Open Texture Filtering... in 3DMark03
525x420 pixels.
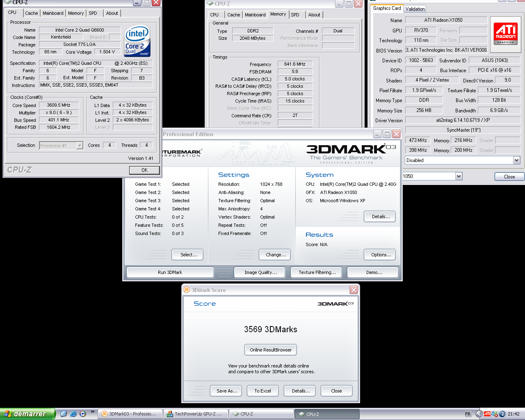(317, 272)
